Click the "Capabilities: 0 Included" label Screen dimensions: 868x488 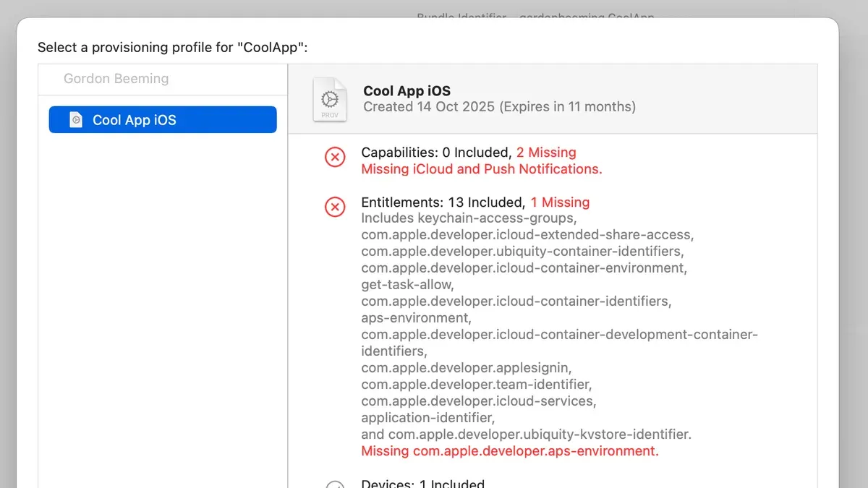point(437,153)
